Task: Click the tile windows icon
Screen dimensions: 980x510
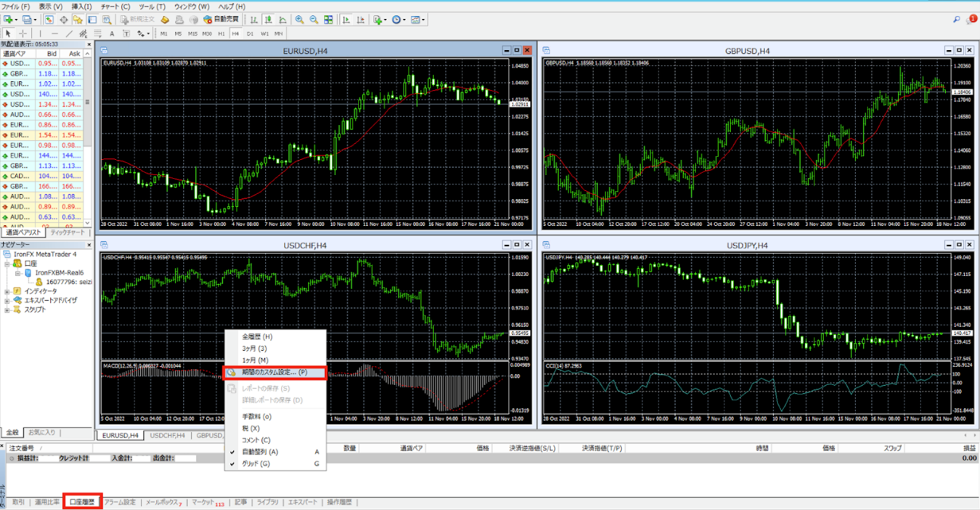Action: pos(328,20)
